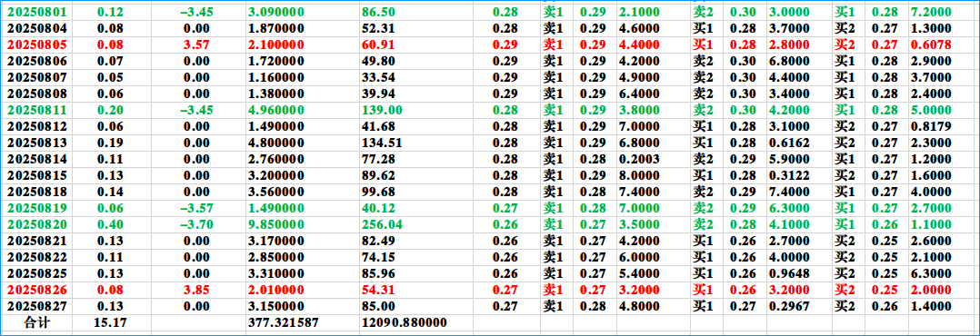Image resolution: width=980 pixels, height=336 pixels.
Task: Select the total amount cell 12090.880000
Action: pyautogui.click(x=405, y=322)
